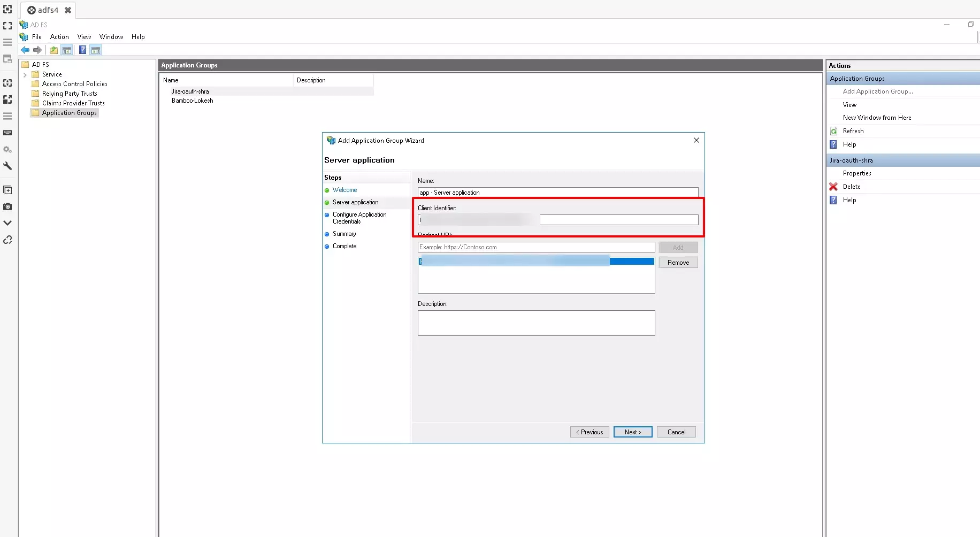This screenshot has width=980, height=537.
Task: Toggle the Show/Hide Action Pane icon
Action: [96, 50]
